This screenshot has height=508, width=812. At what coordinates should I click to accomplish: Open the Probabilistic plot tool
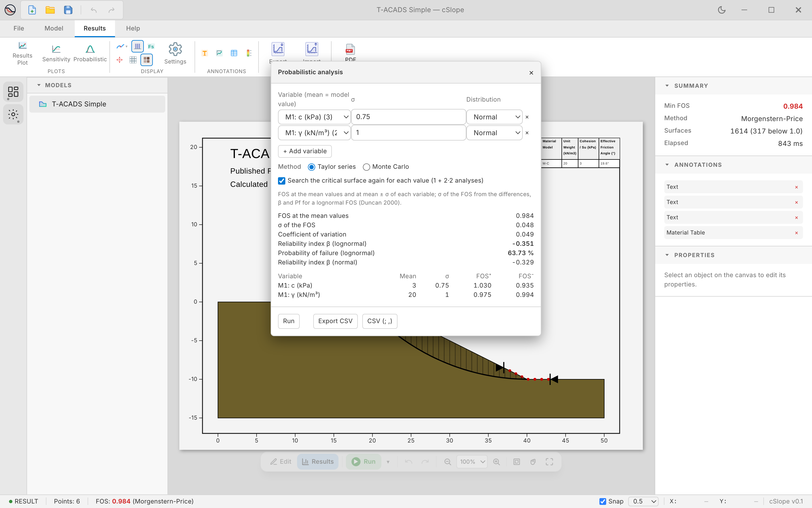90,53
